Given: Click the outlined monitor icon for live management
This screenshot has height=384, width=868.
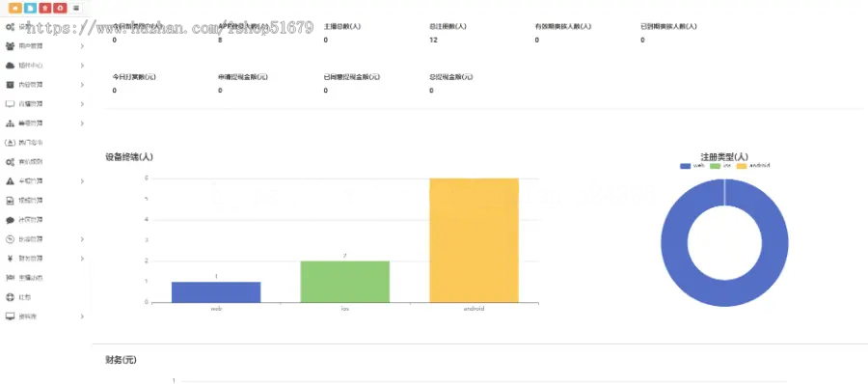Looking at the screenshot, I should click(10, 103).
